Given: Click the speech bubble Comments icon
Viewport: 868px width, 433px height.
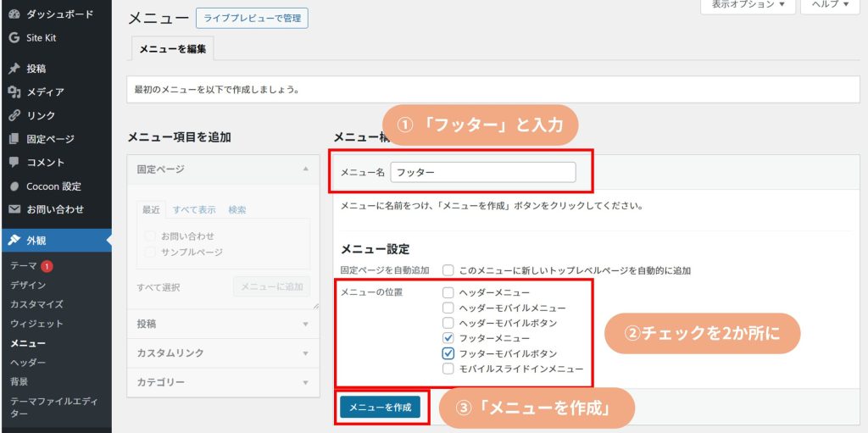Looking at the screenshot, I should (x=14, y=163).
